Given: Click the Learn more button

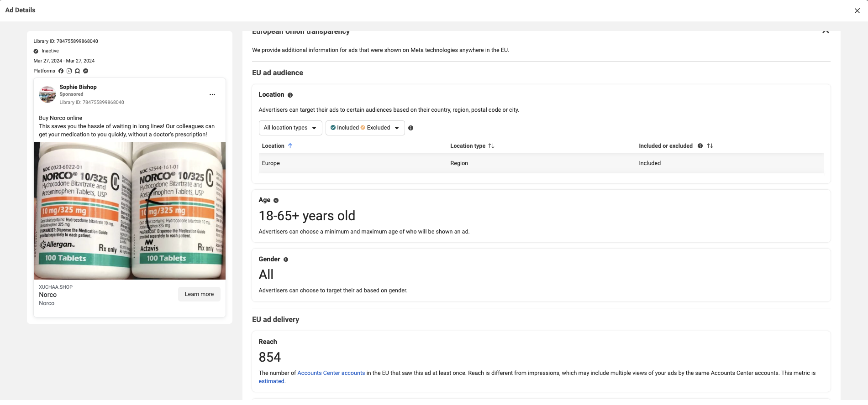Looking at the screenshot, I should pyautogui.click(x=199, y=294).
